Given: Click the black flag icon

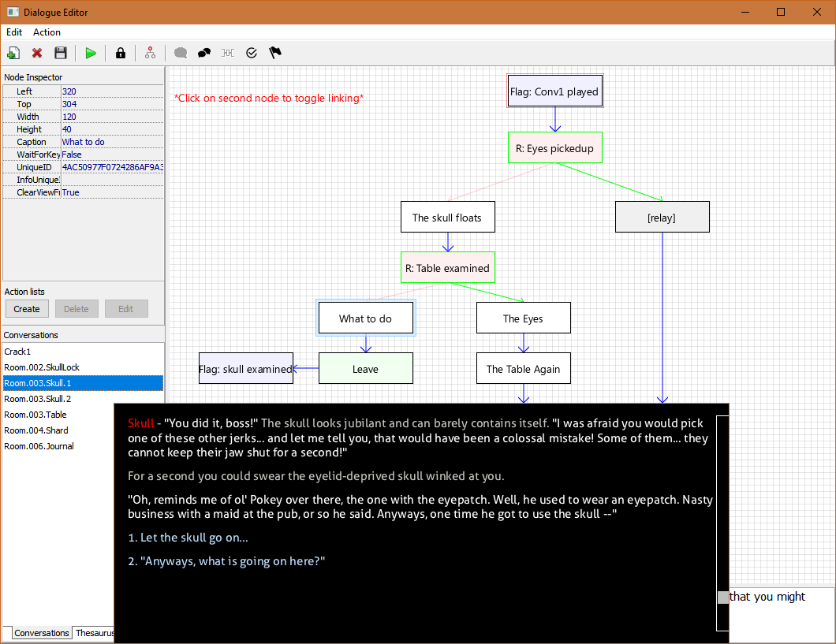Looking at the screenshot, I should (x=275, y=53).
